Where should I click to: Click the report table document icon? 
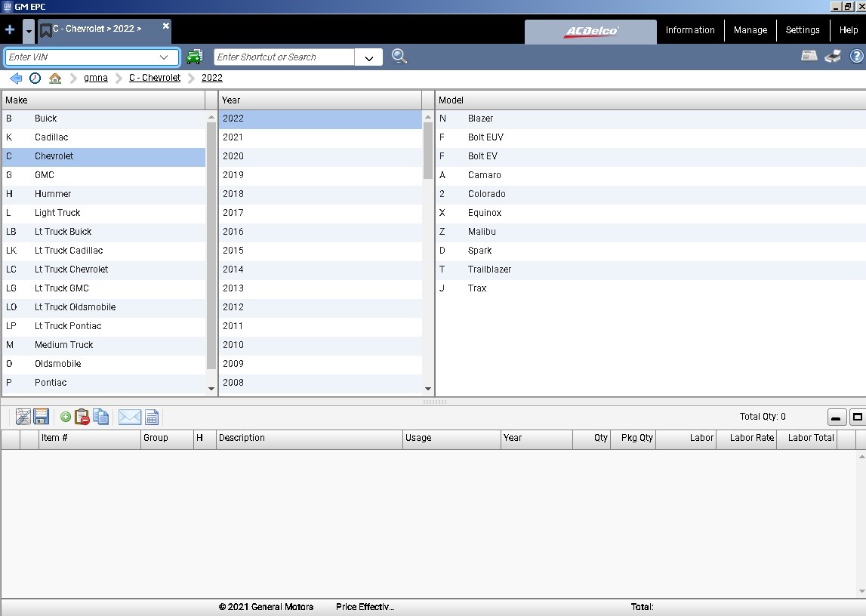(152, 417)
